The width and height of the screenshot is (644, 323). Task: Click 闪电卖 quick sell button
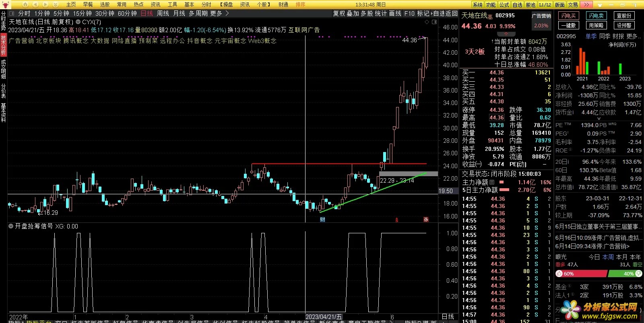coord(596,16)
